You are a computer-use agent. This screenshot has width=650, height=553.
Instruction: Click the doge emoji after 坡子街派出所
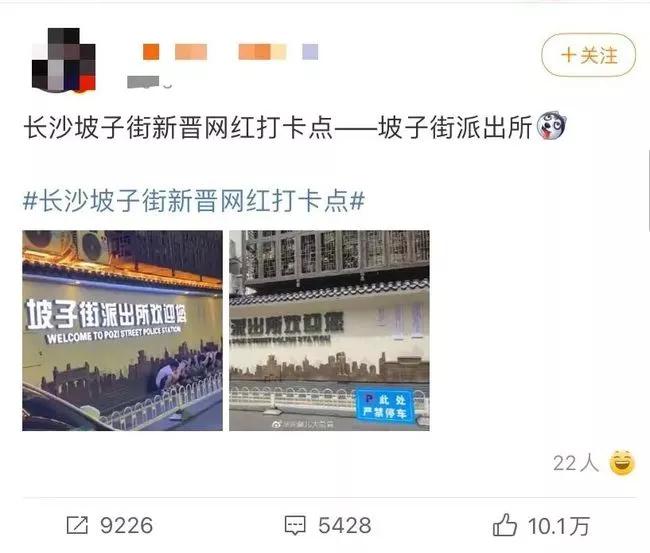(551, 126)
